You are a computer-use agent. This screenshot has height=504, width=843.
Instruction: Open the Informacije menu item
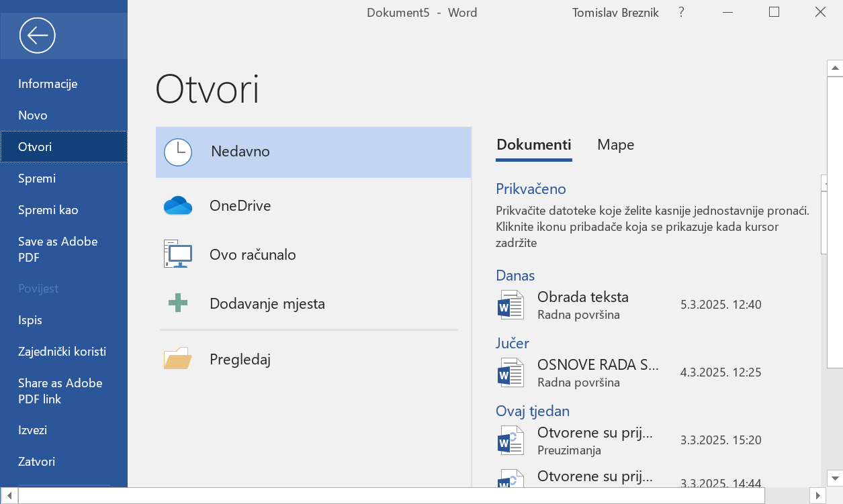[x=48, y=84]
